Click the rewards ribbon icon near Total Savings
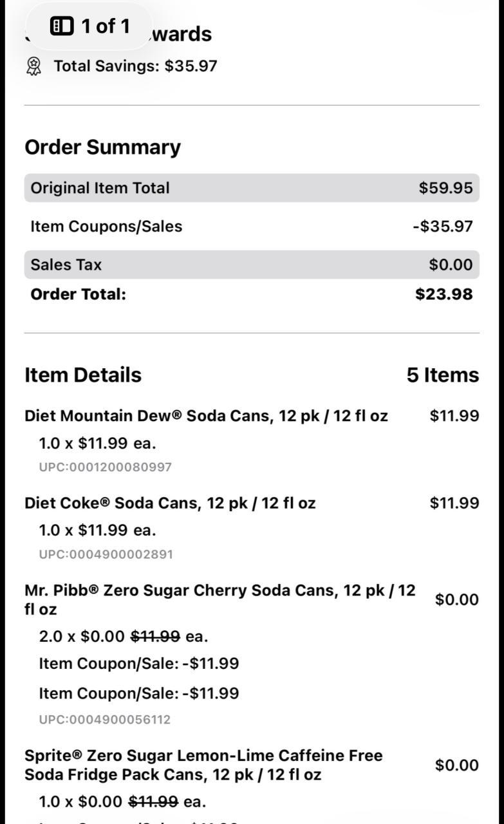This screenshot has width=504, height=824. tap(34, 66)
